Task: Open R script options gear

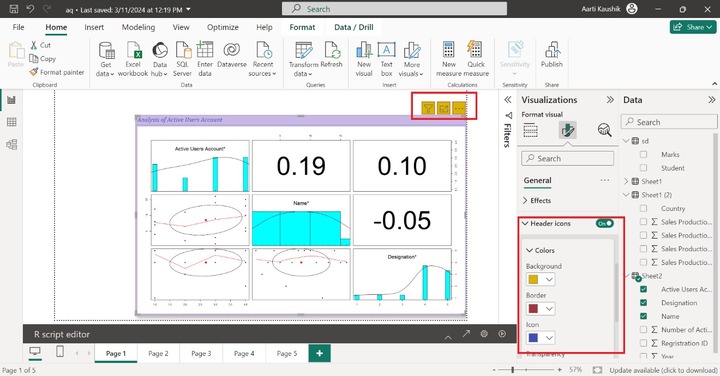Action: coord(484,334)
